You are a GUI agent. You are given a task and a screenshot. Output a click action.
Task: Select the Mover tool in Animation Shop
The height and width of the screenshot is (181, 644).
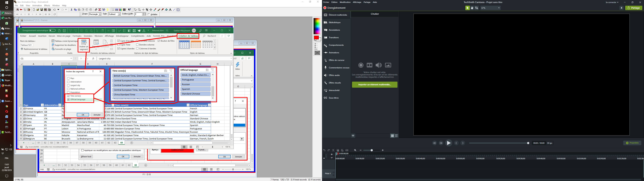pos(151,10)
